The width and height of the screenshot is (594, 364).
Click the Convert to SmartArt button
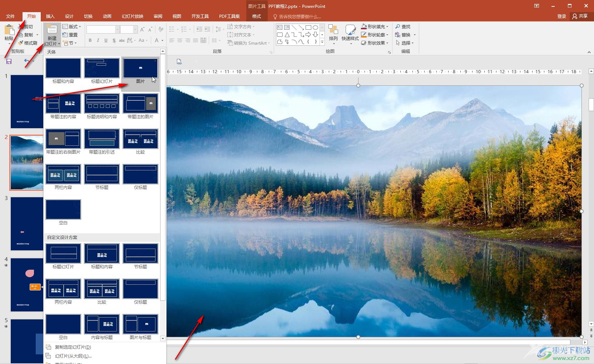[249, 43]
